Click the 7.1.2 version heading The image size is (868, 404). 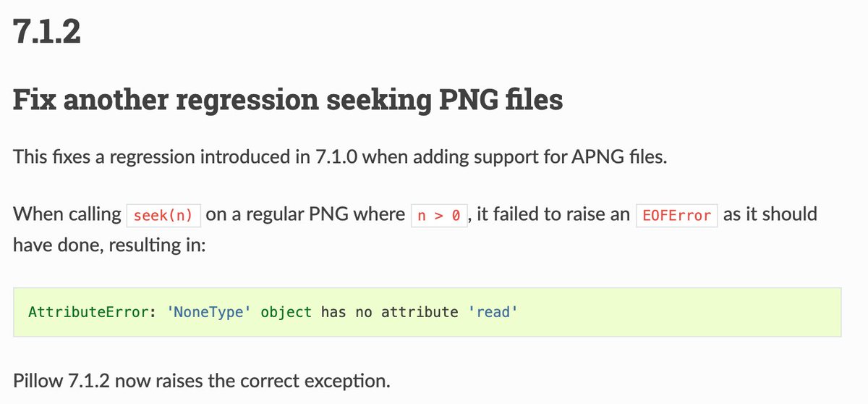pyautogui.click(x=47, y=33)
